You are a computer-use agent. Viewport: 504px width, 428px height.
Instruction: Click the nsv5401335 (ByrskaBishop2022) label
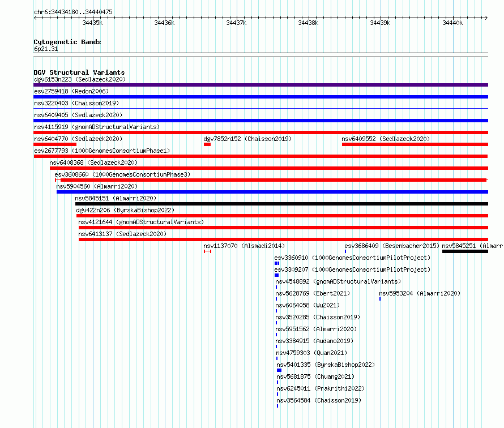(326, 365)
